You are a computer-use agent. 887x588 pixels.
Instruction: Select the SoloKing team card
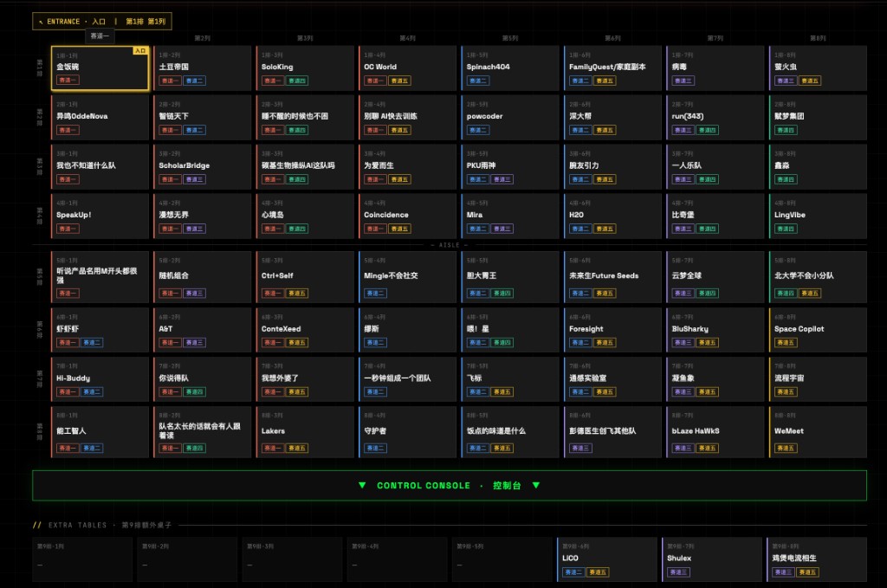[305, 68]
